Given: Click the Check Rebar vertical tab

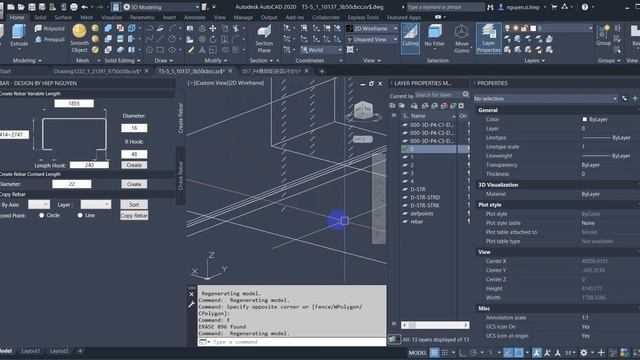Looking at the screenshot, I should [x=181, y=176].
